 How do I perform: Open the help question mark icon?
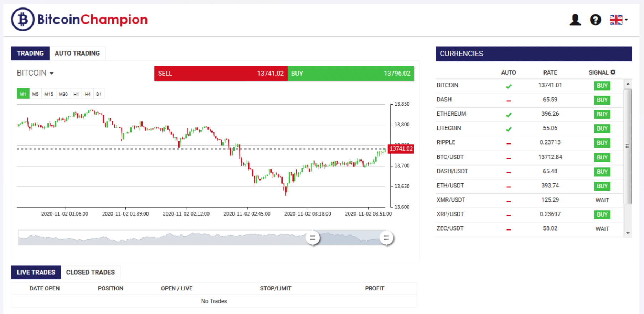[x=596, y=20]
